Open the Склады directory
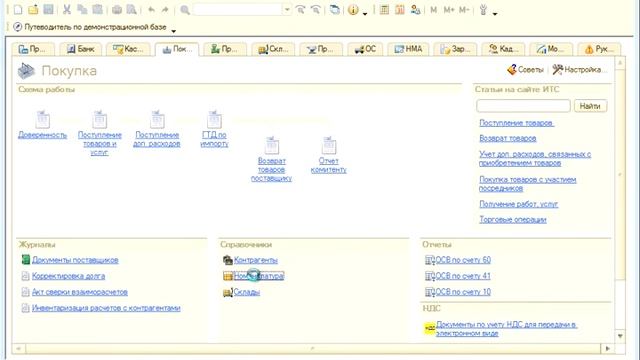The width and height of the screenshot is (640, 360). click(x=247, y=292)
